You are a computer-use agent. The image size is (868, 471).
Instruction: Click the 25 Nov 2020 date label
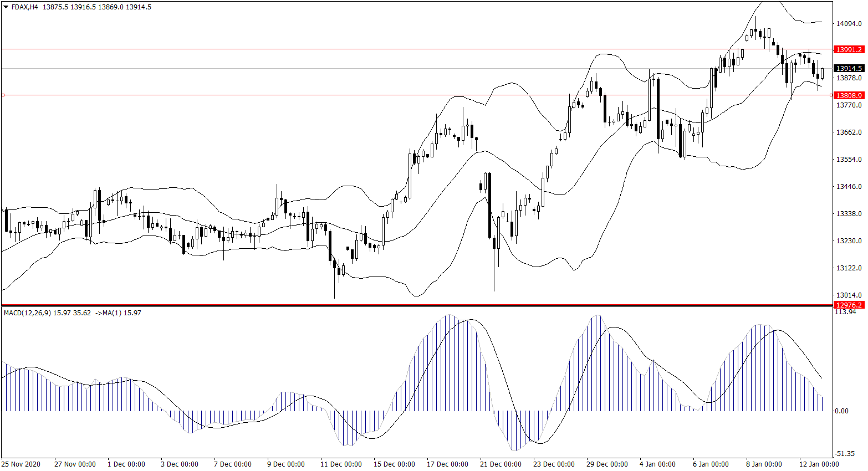(21, 464)
